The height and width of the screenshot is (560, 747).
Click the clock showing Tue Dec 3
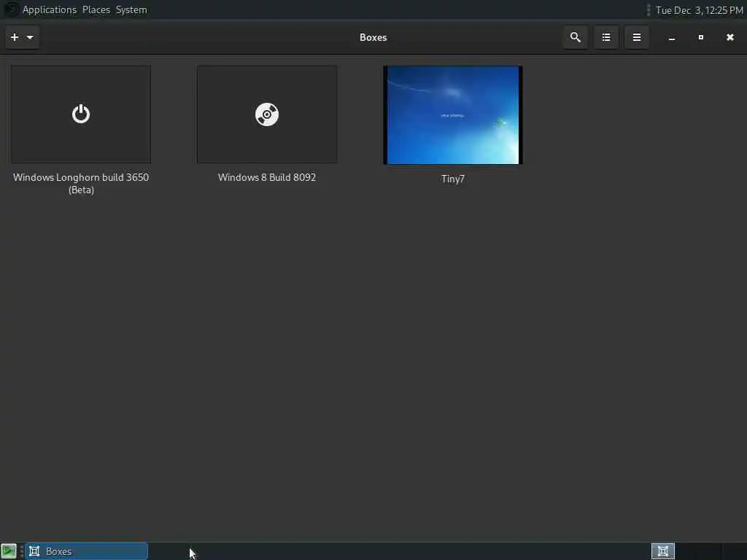[x=699, y=10]
